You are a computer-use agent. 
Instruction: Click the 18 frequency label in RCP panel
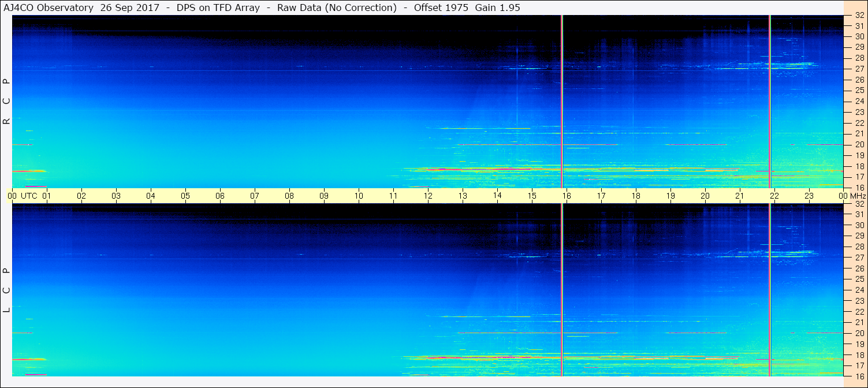[859, 166]
